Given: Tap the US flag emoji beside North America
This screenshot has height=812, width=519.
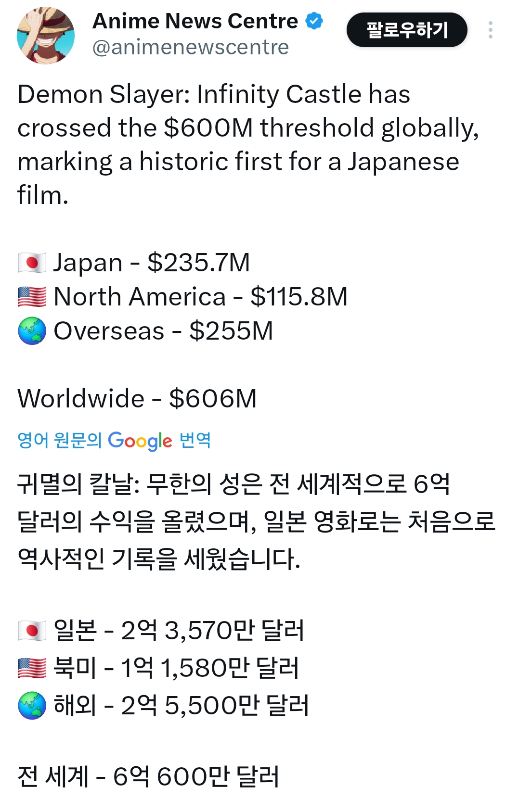Looking at the screenshot, I should pos(32,296).
